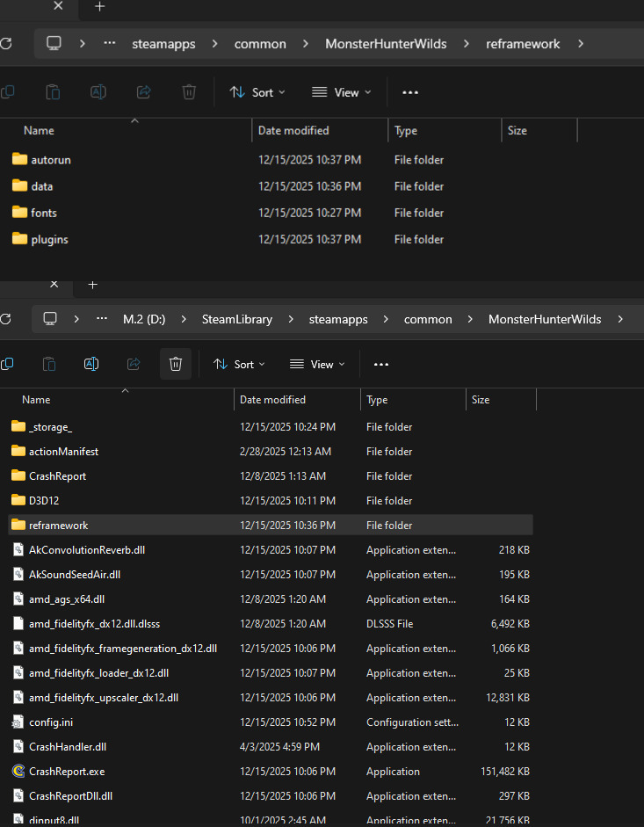Expand the chevron after the reframework breadcrumb

tap(581, 44)
